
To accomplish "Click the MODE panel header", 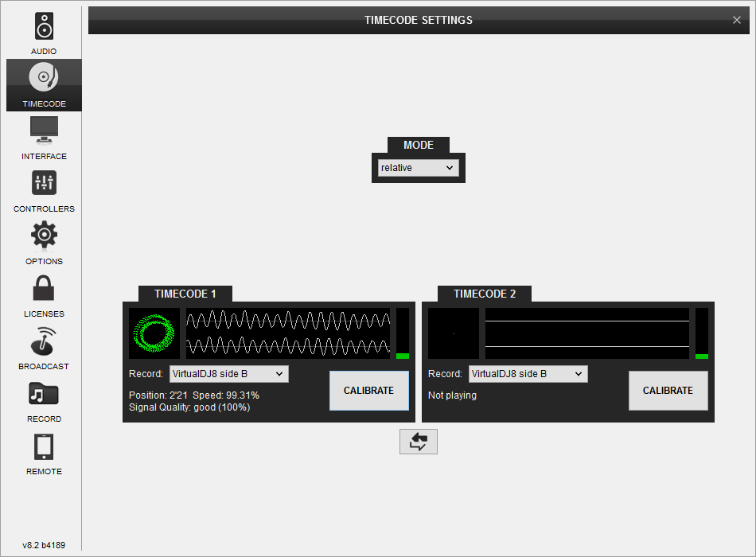I will [419, 145].
